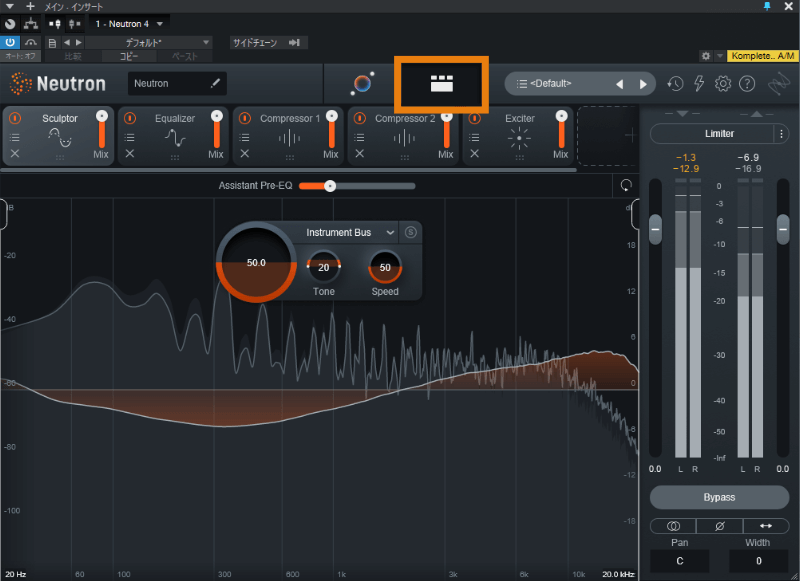Add module in the empty slot
Viewport: 800px width, 581px height.
[x=608, y=135]
